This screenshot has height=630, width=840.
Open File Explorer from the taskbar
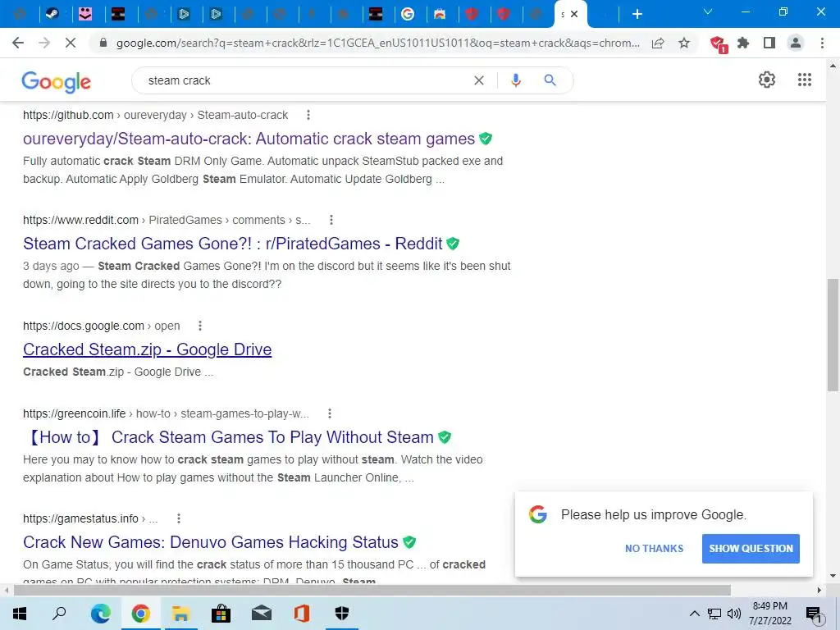180,614
